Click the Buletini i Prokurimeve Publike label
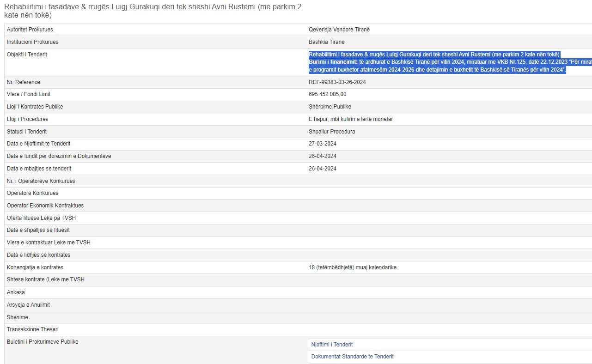Screen dimensions: 592x364 point(42,342)
